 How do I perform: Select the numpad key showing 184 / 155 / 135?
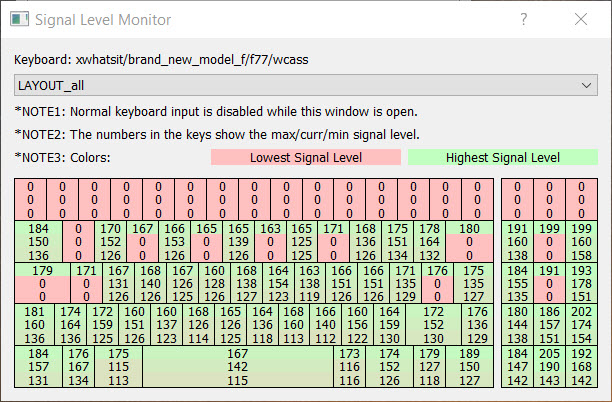click(517, 283)
